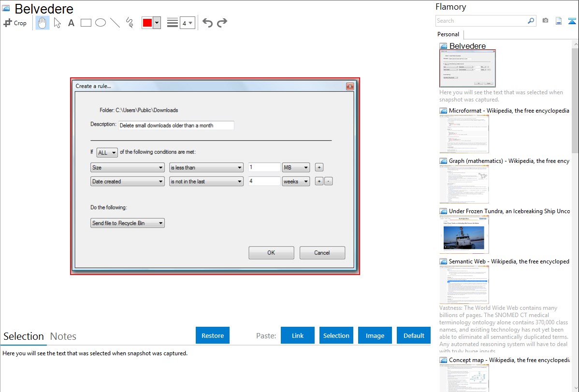Choose the text annotation tool
The width and height of the screenshot is (579, 392).
[x=71, y=23]
